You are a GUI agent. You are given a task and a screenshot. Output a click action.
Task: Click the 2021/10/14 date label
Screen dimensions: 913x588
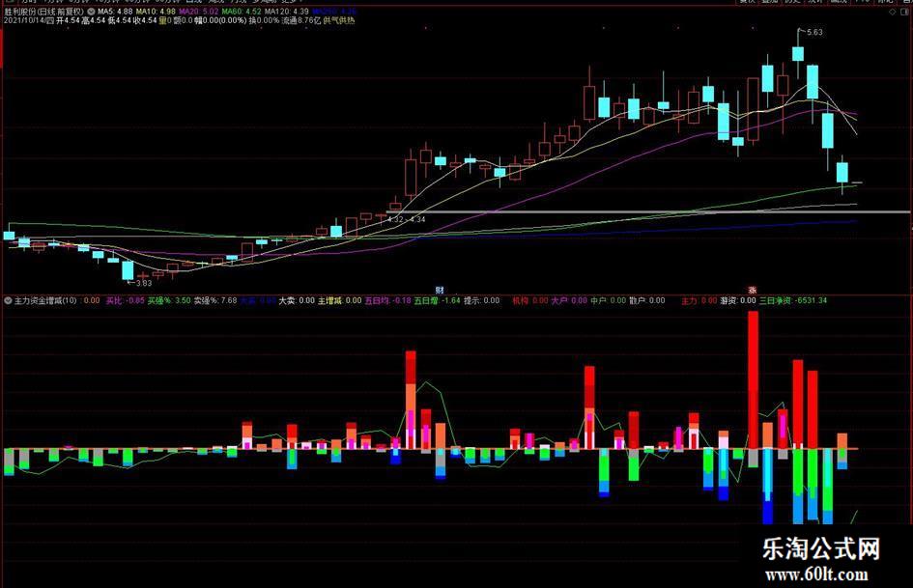pyautogui.click(x=24, y=21)
